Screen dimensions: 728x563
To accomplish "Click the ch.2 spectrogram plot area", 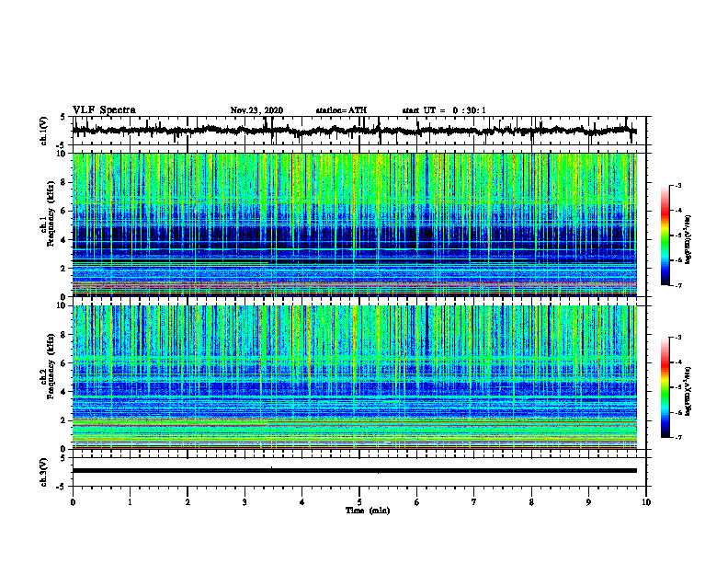I will 354,377.
